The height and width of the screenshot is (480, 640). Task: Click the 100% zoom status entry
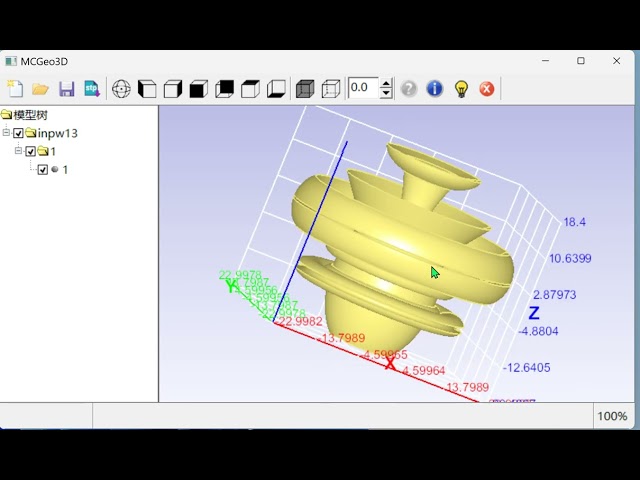(x=612, y=416)
